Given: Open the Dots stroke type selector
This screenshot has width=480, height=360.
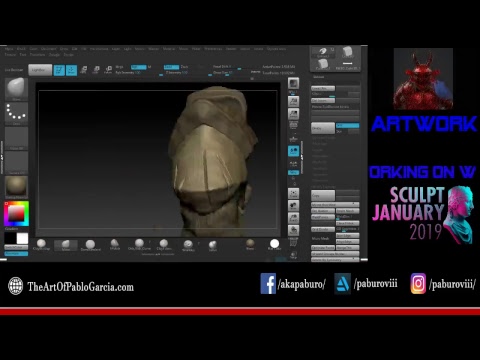Looking at the screenshot, I should (x=16, y=113).
